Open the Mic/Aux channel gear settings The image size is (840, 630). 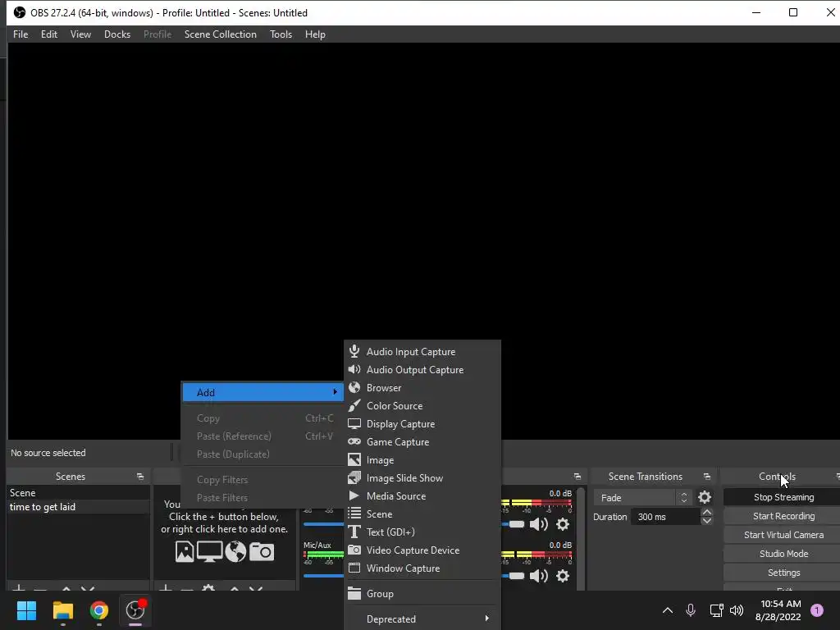(x=563, y=576)
